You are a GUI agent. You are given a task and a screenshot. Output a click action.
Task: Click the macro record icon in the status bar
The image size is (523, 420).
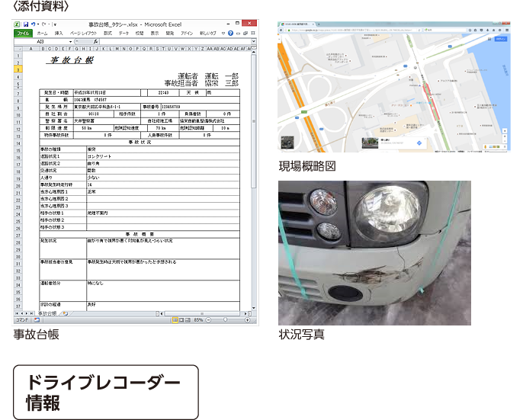tap(37, 320)
